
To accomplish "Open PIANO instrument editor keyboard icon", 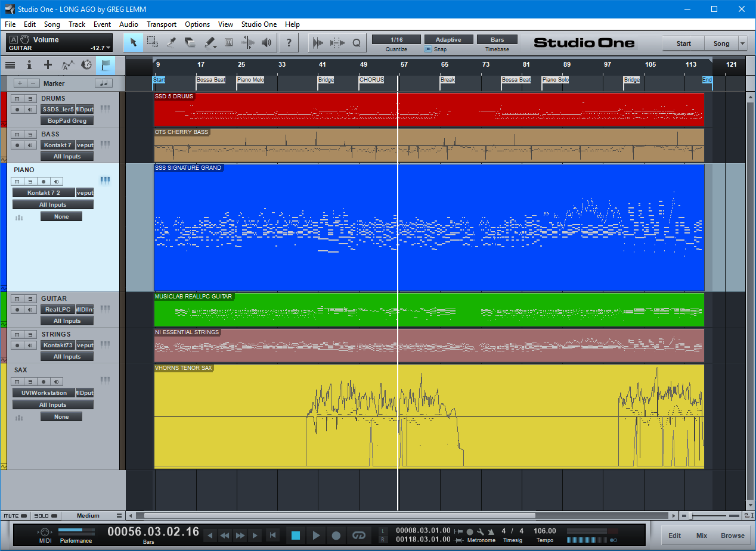I will [x=105, y=180].
